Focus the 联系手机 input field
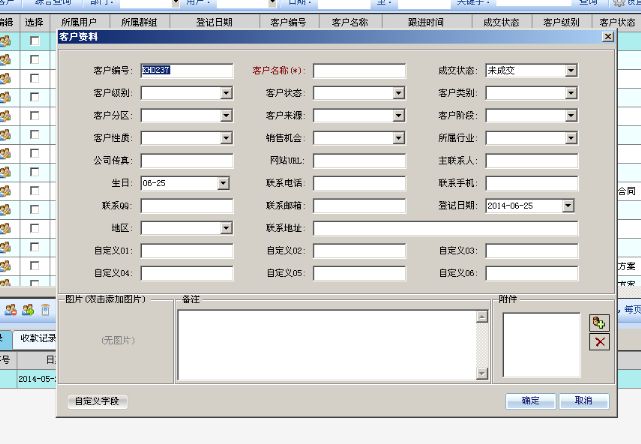Image resolution: width=641 pixels, height=444 pixels. (x=532, y=183)
